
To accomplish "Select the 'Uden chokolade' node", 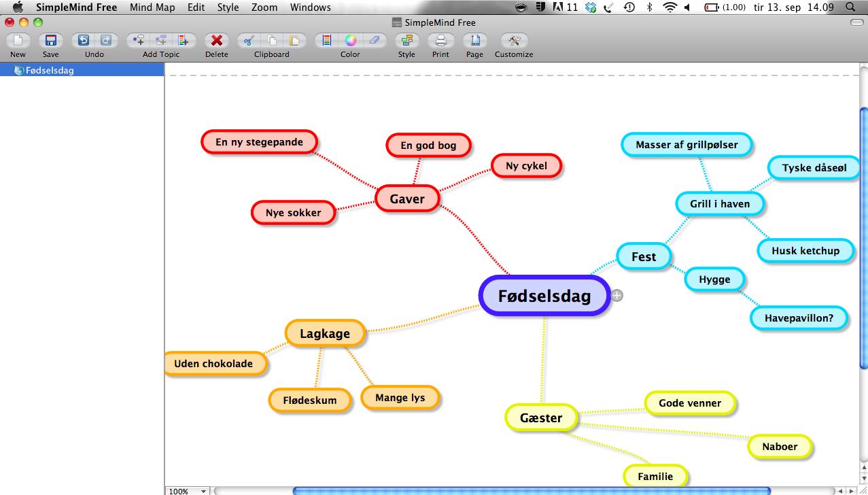I will pyautogui.click(x=215, y=363).
